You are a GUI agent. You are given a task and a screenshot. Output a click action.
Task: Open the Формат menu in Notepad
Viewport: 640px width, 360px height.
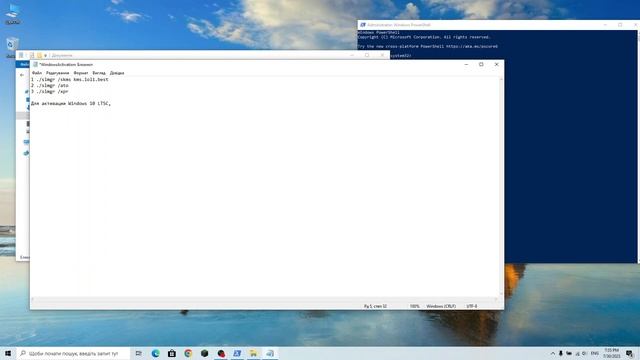tap(81, 73)
